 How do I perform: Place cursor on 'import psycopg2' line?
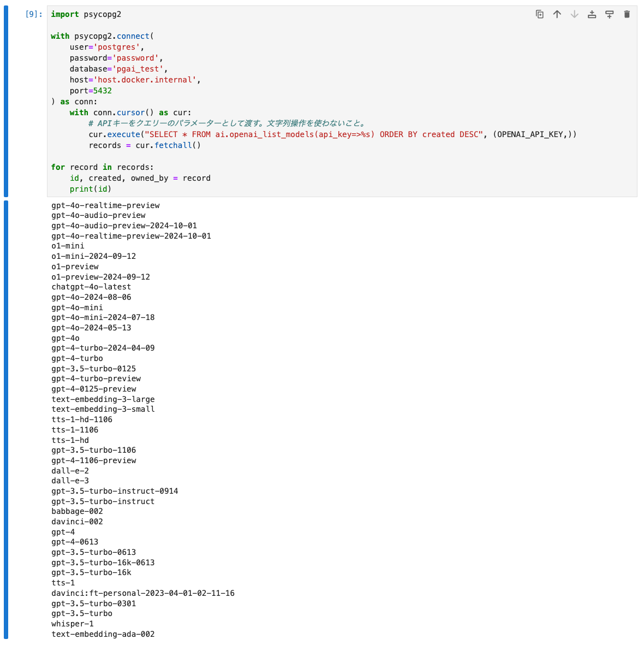point(86,14)
